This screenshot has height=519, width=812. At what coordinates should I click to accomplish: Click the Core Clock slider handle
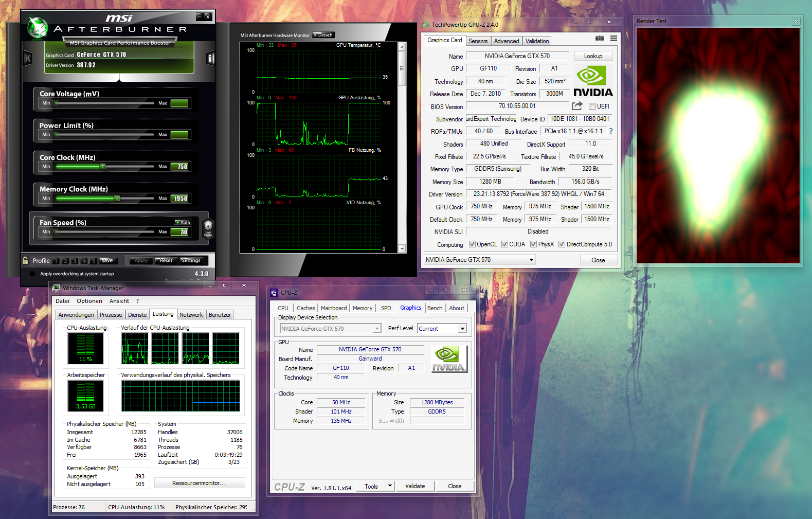tap(103, 167)
